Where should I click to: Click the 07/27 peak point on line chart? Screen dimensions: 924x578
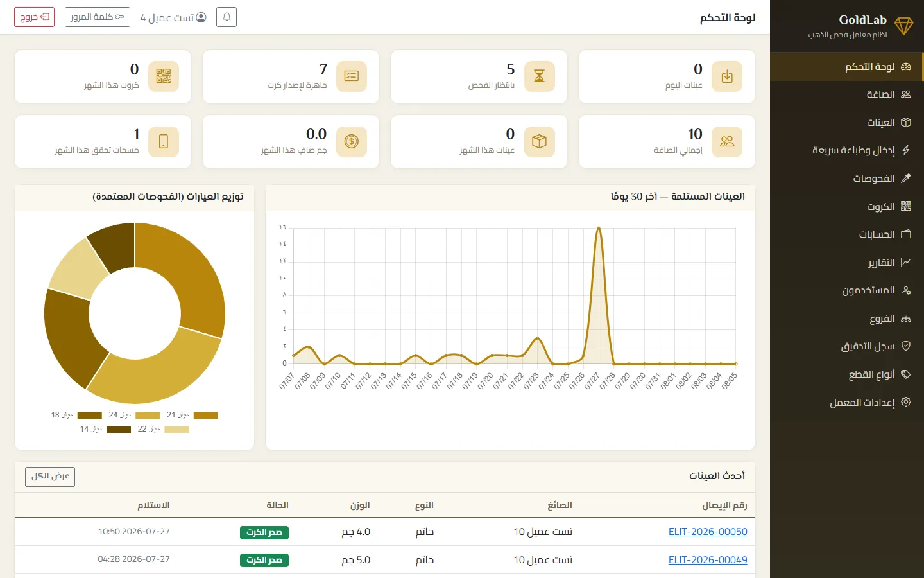[x=598, y=227]
